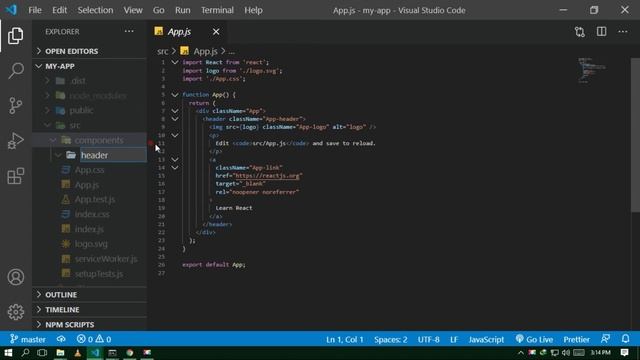Viewport: 640px width, 360px height.
Task: Click the editor vertical scrollbar
Action: tap(635, 135)
